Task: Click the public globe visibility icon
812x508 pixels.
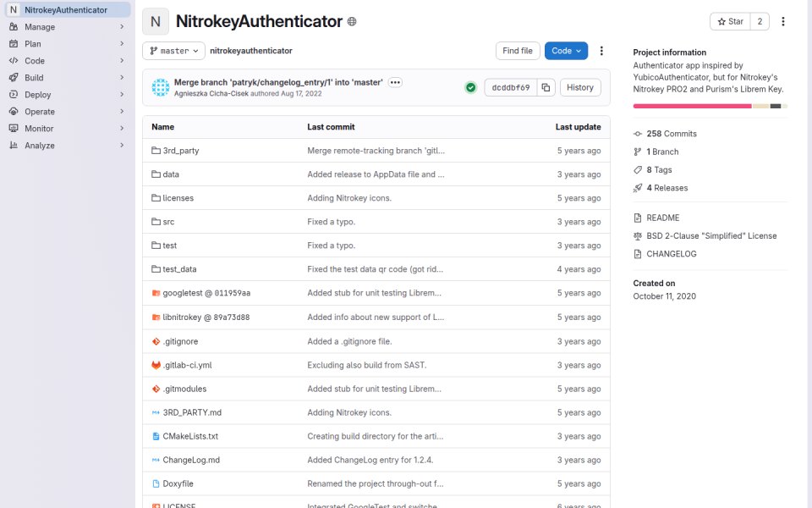Action: (352, 21)
